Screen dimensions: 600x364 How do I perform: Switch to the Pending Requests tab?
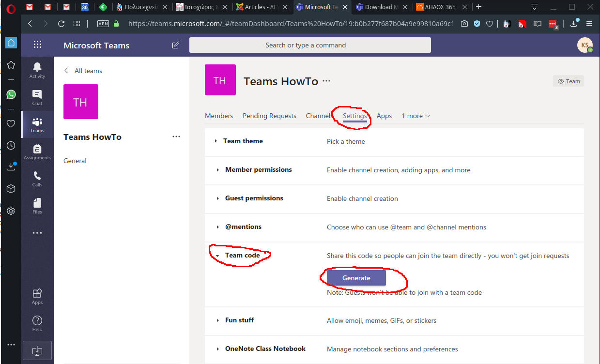point(269,116)
